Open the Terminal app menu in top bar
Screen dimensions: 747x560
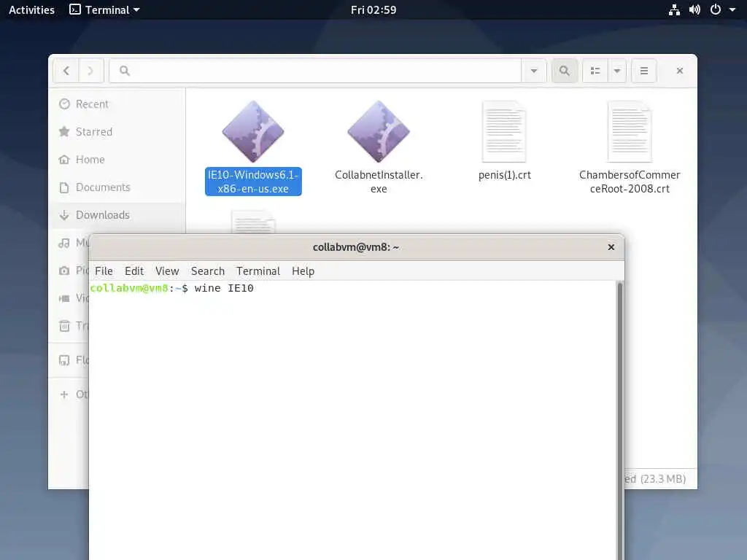point(105,9)
